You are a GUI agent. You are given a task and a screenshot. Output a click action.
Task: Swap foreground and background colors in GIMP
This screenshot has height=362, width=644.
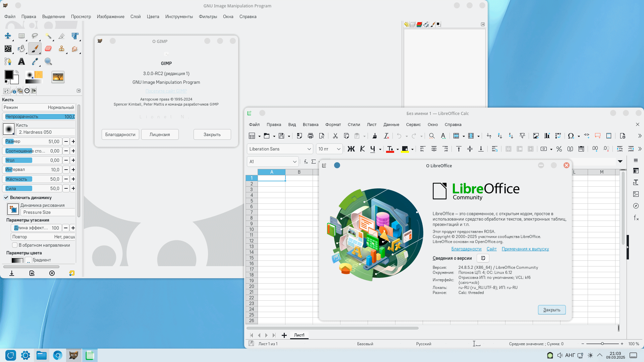click(x=17, y=72)
